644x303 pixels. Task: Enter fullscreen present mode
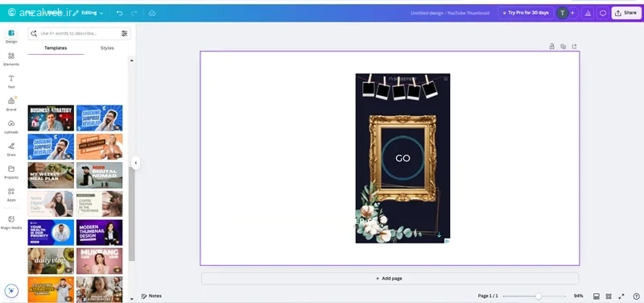coord(621,296)
